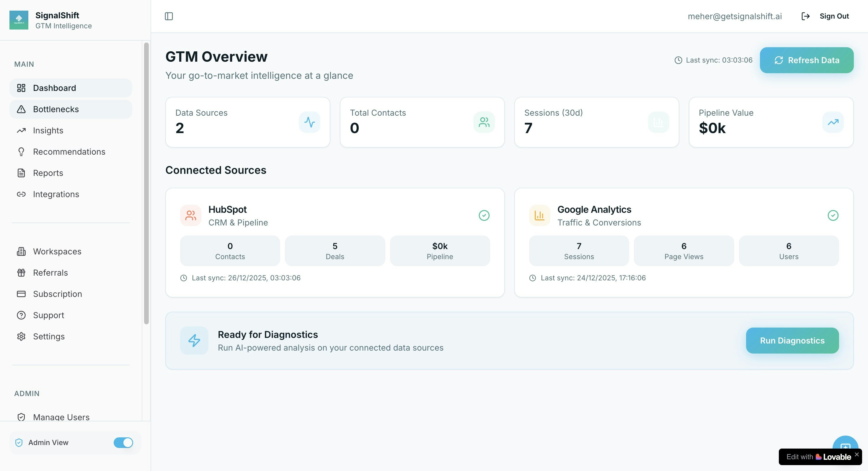Sign out of the account
The width and height of the screenshot is (868, 471).
coord(834,16)
